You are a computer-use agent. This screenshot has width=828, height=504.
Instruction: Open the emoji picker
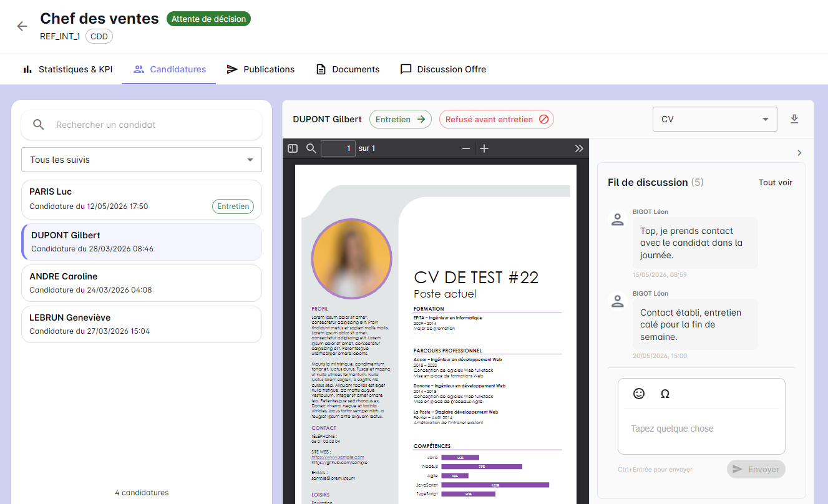639,394
